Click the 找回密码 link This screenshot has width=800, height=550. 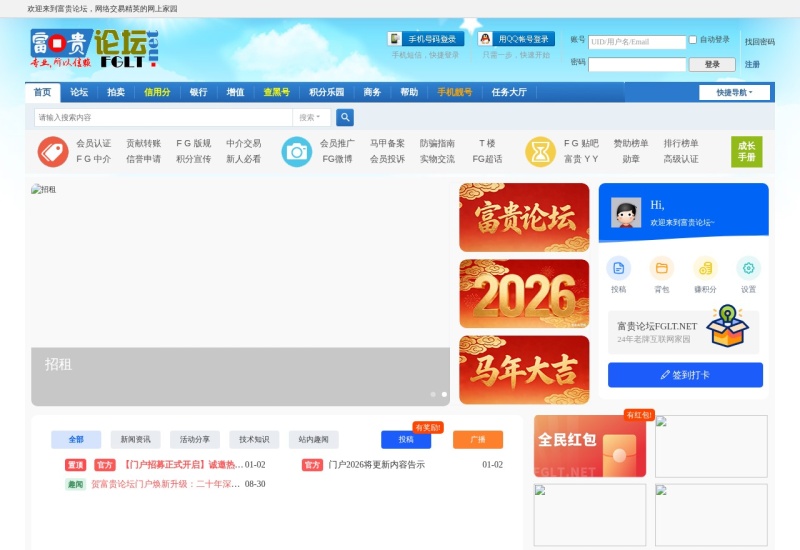pos(760,42)
